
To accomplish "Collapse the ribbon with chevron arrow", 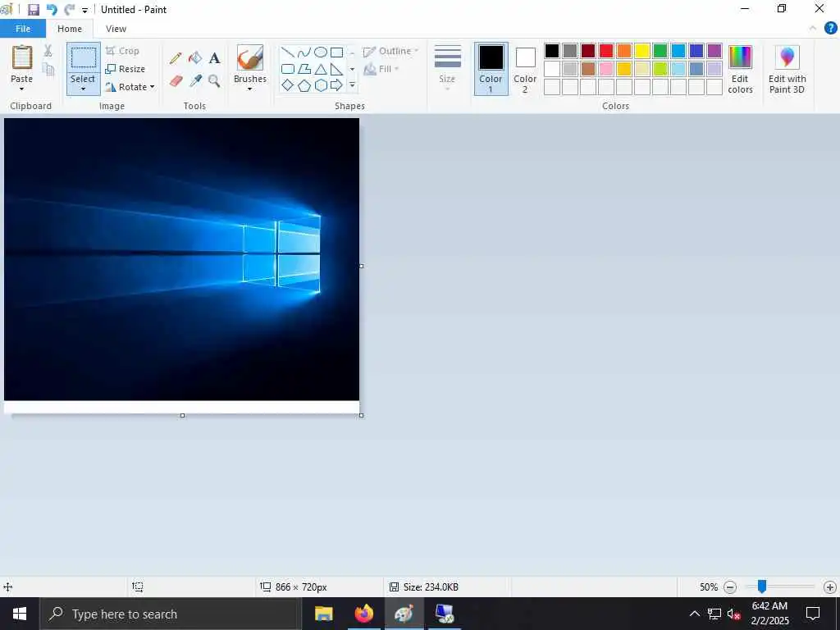I will tap(813, 29).
